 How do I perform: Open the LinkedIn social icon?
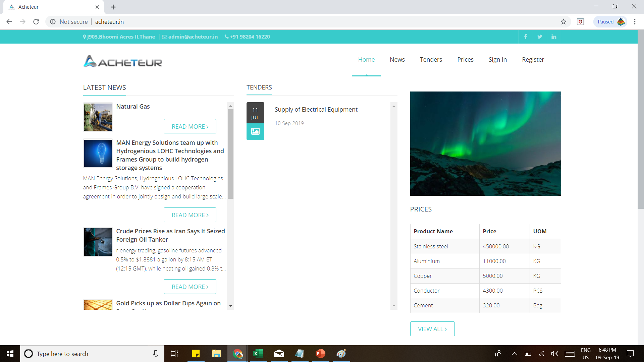pos(554,37)
